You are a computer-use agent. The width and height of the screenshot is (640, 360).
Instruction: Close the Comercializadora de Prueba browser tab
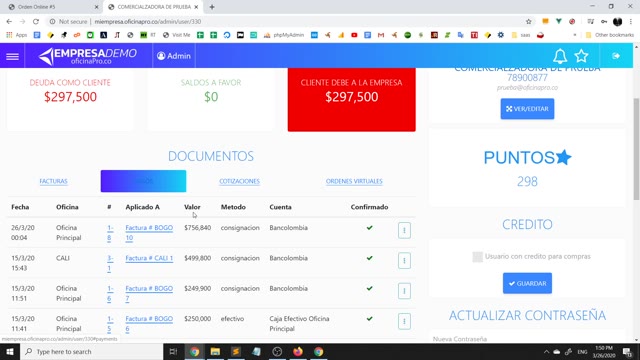pyautogui.click(x=196, y=7)
